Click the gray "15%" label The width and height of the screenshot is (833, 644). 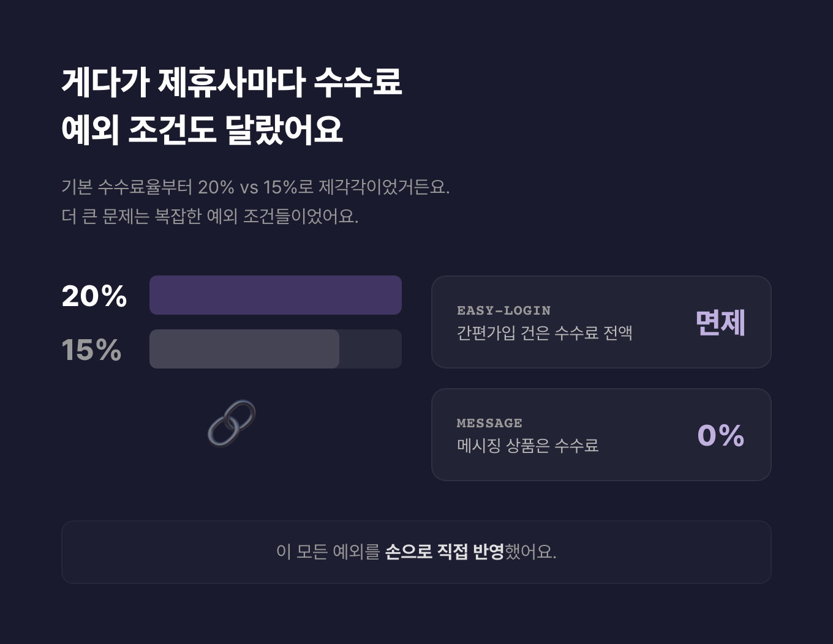92,350
